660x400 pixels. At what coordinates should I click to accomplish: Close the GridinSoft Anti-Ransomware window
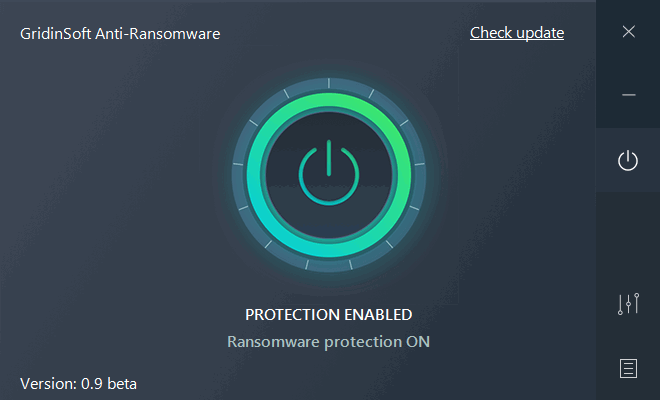pyautogui.click(x=628, y=32)
